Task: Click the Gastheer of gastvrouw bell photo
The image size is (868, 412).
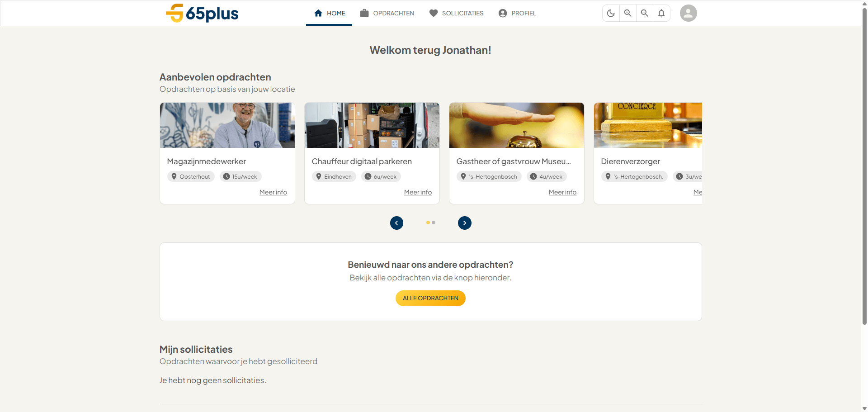Action: coord(516,125)
